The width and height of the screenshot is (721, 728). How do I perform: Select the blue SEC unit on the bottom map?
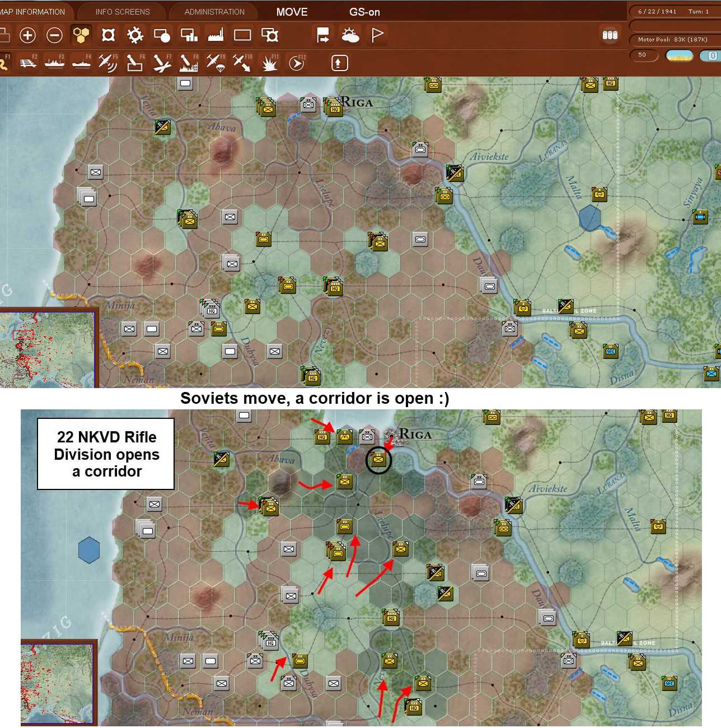[x=669, y=683]
